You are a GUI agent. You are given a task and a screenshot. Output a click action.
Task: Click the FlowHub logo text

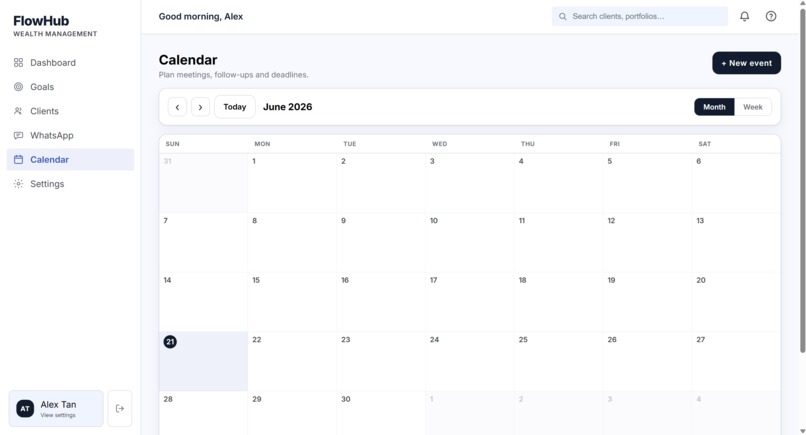[41, 21]
